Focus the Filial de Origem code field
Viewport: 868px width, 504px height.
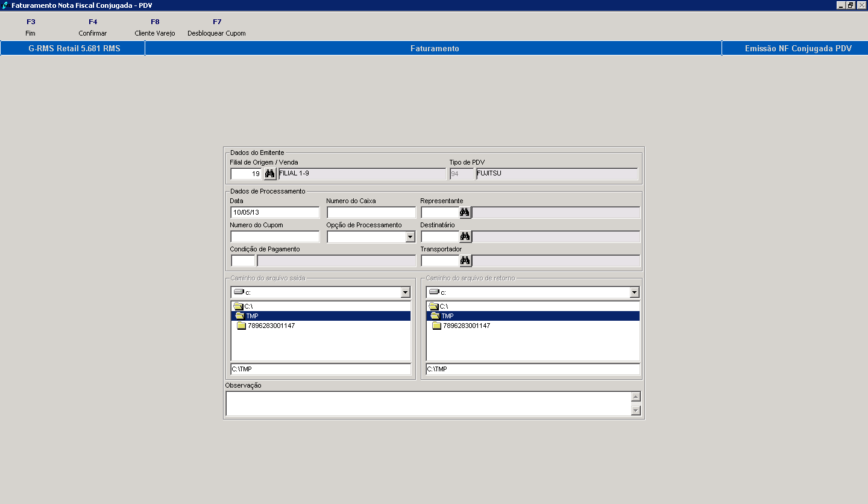[247, 174]
